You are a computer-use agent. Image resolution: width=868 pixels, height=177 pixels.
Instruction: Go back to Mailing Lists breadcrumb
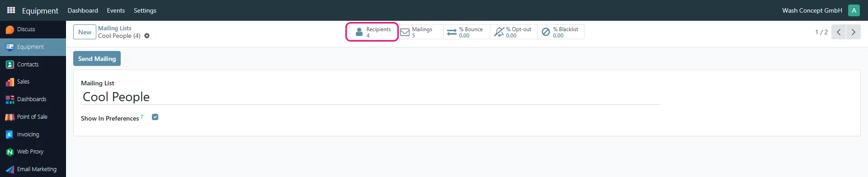(x=115, y=28)
